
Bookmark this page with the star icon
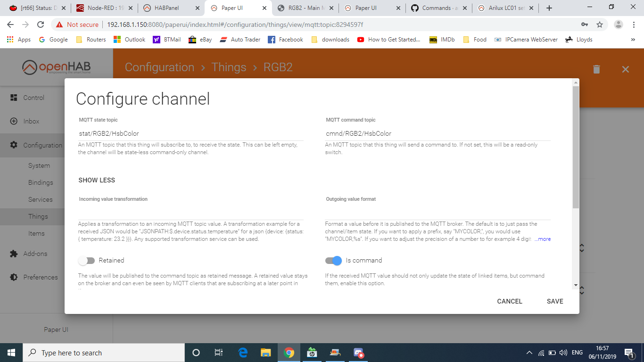coord(600,25)
